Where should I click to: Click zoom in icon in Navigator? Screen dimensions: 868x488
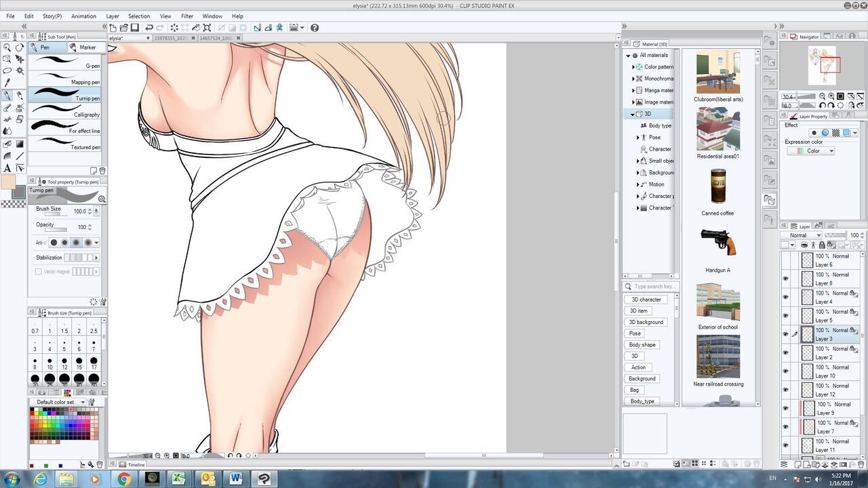click(831, 97)
